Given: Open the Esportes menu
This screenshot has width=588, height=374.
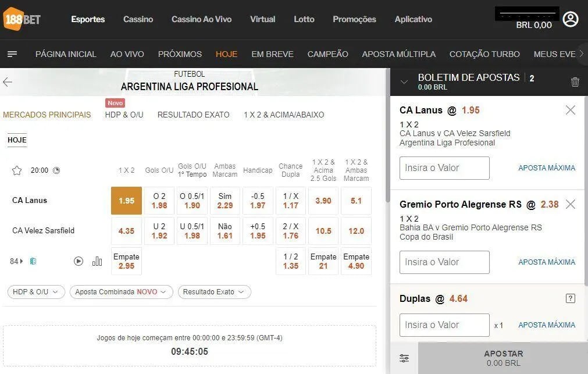Looking at the screenshot, I should (x=88, y=19).
